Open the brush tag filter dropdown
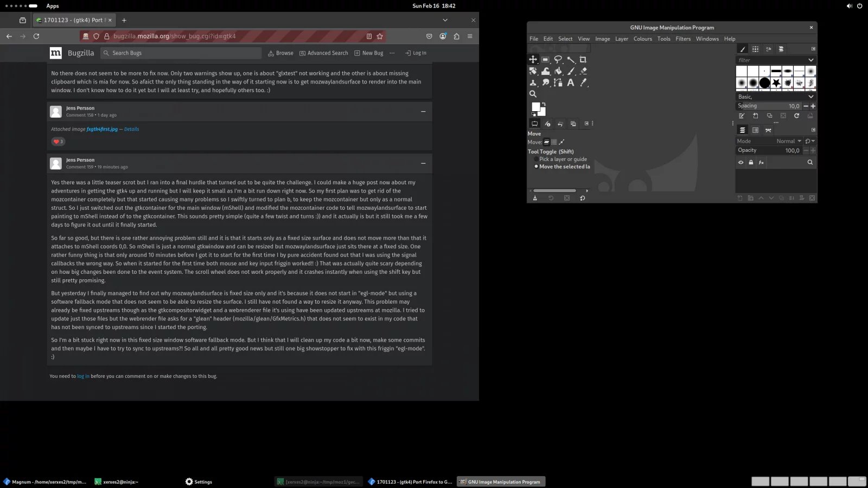The image size is (868, 488). click(811, 60)
